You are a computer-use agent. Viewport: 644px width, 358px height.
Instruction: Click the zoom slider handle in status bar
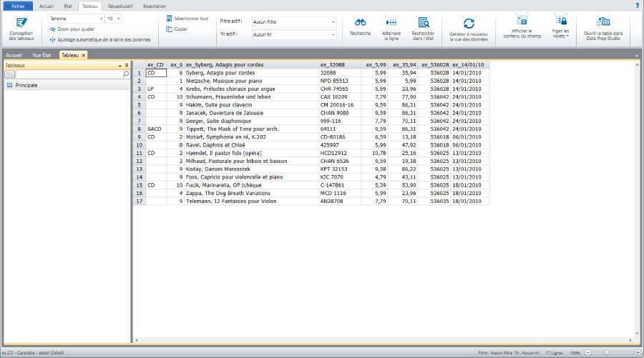tap(607, 353)
